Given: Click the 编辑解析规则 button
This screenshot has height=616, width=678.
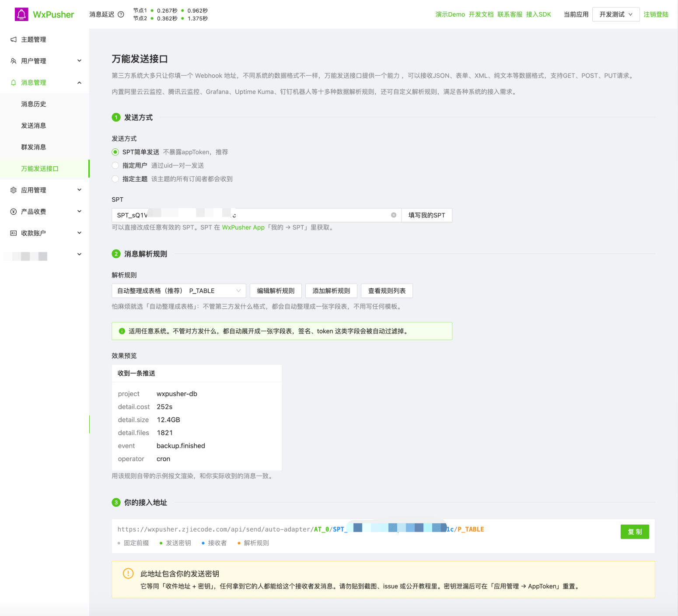Looking at the screenshot, I should tap(276, 291).
